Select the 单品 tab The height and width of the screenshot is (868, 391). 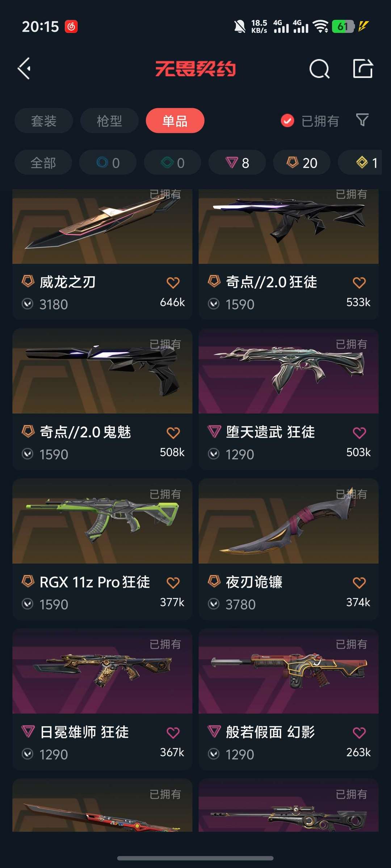(175, 120)
